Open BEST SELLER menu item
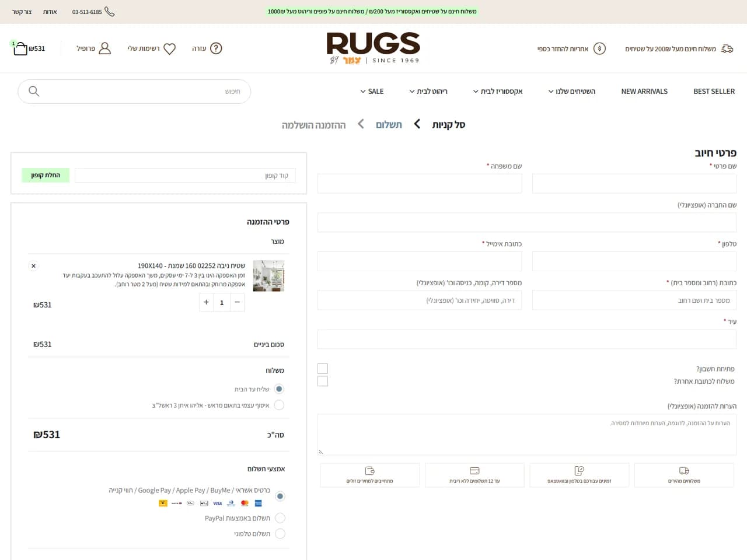 (714, 92)
